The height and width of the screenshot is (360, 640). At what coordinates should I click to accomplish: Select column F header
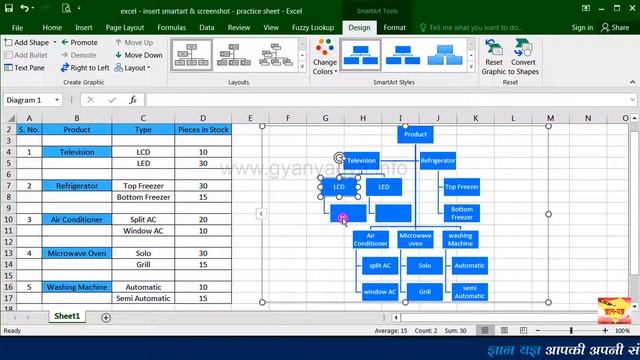(288, 118)
